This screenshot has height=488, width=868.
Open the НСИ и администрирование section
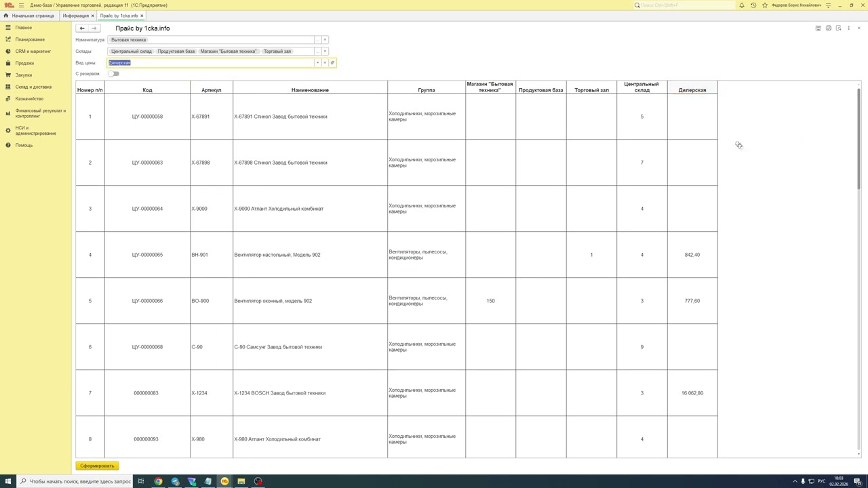click(x=36, y=130)
